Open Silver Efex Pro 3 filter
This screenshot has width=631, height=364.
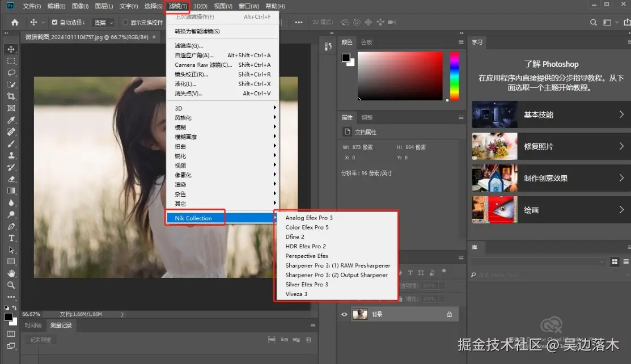point(307,284)
